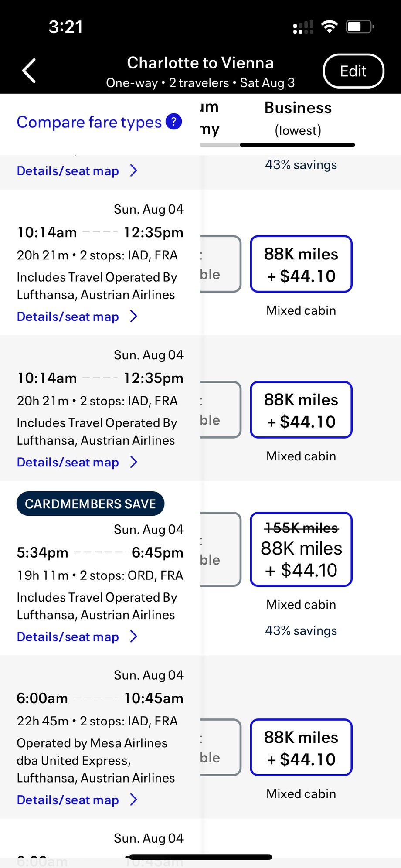Tap the back arrow in header
401x868 pixels.
click(x=30, y=71)
